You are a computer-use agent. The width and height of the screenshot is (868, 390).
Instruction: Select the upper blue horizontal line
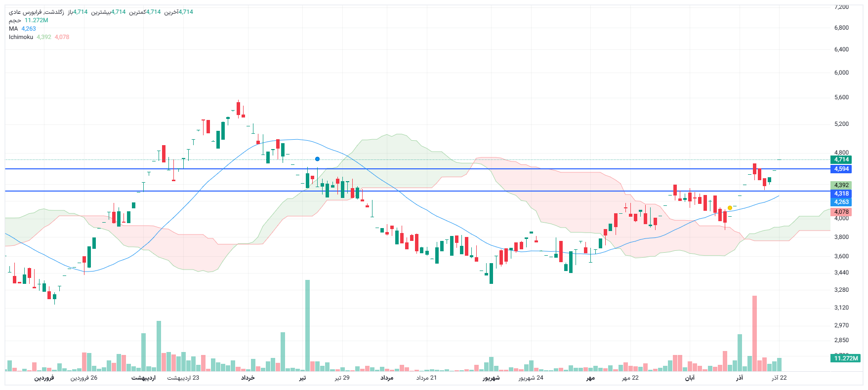[395, 169]
